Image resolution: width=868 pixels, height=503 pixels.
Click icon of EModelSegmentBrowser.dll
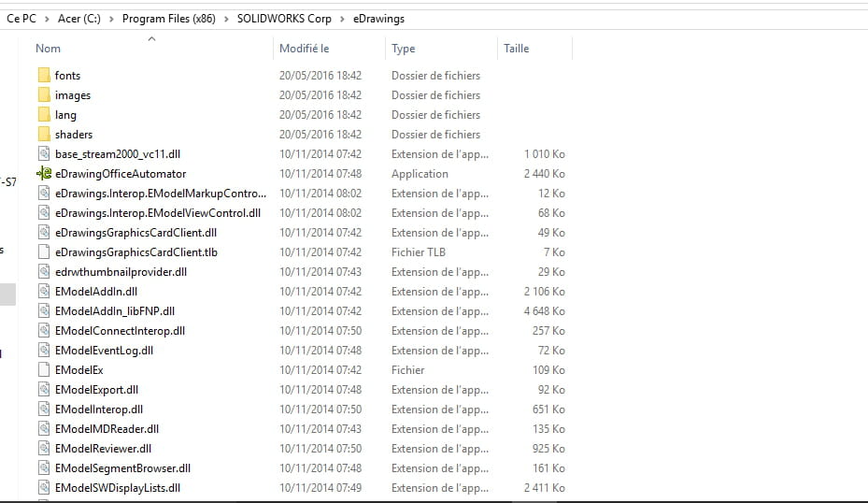tap(44, 468)
